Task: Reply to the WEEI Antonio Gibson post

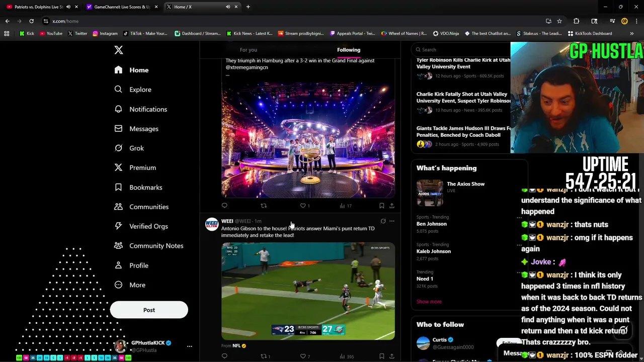Action: click(x=224, y=356)
